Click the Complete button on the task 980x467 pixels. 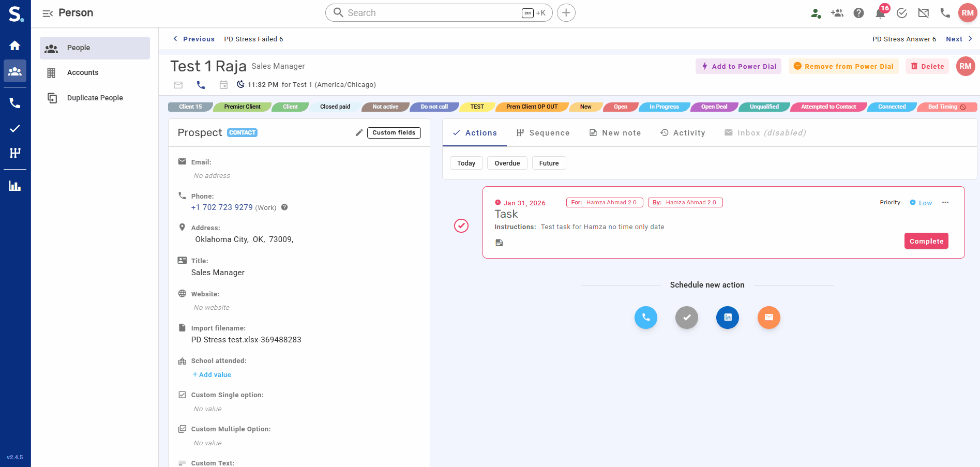pos(926,241)
